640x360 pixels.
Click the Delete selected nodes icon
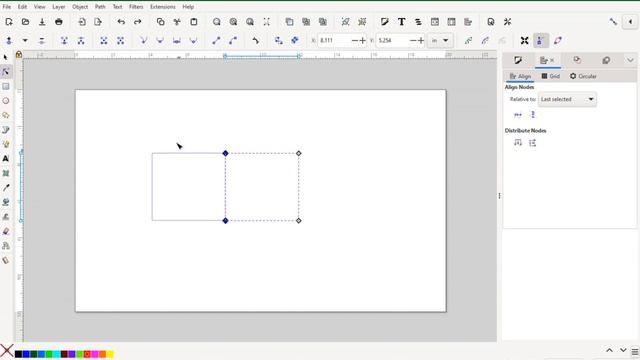(42, 40)
